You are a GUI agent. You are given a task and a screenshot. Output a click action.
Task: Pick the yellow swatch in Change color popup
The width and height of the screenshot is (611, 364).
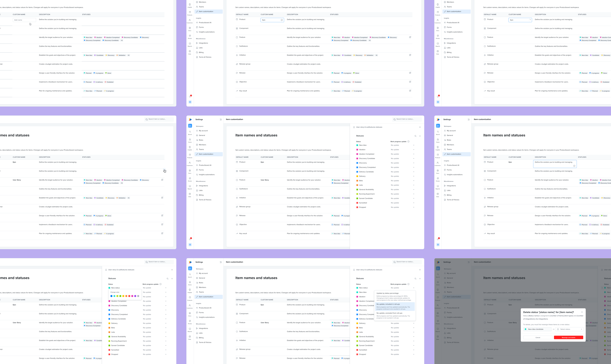click(x=123, y=296)
